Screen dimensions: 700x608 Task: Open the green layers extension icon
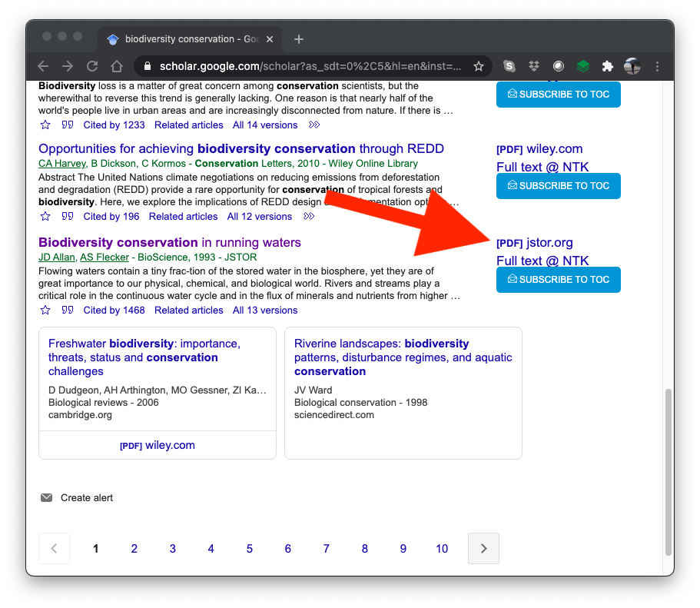583,66
